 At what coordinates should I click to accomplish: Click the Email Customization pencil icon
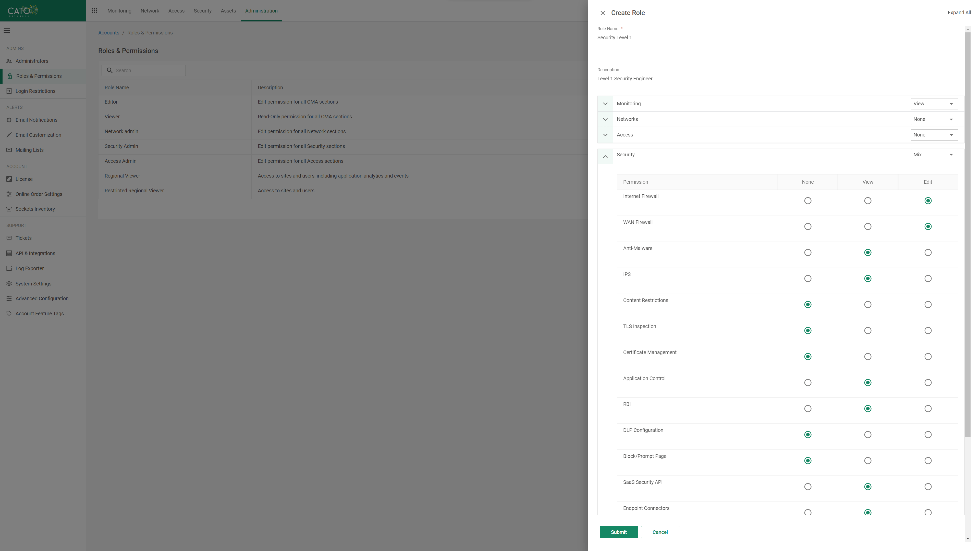[9, 135]
